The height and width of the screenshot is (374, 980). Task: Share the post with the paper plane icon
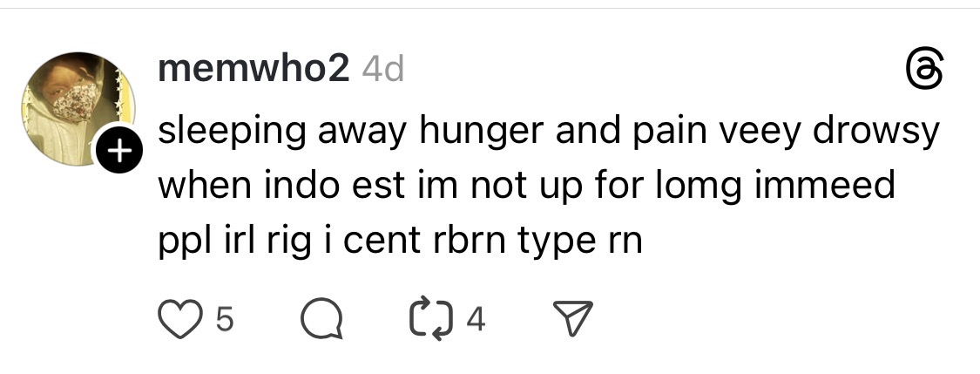click(572, 318)
